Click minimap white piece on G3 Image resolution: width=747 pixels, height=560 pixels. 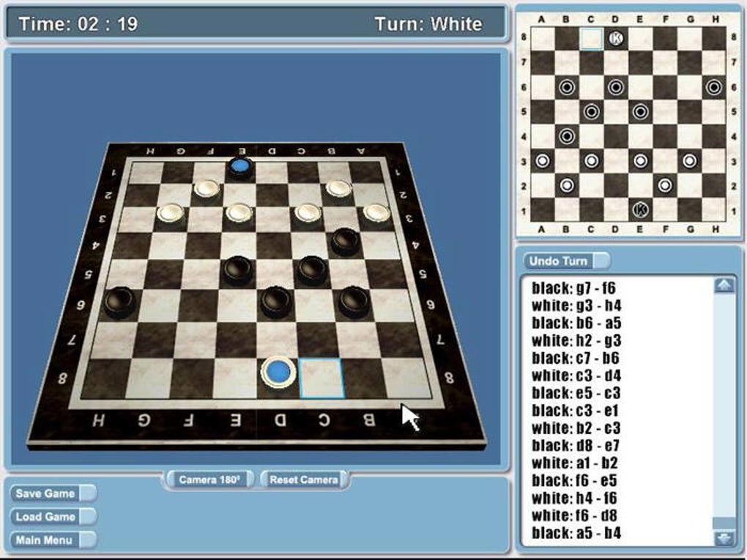click(x=689, y=160)
